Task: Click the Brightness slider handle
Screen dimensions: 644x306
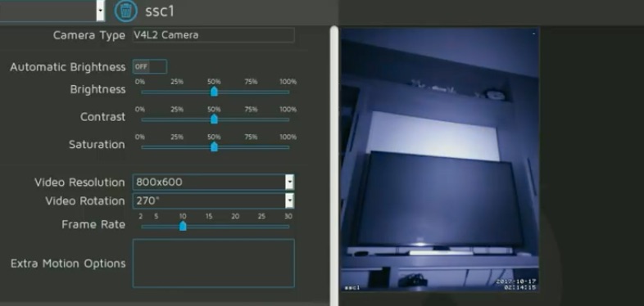Action: coord(214,92)
